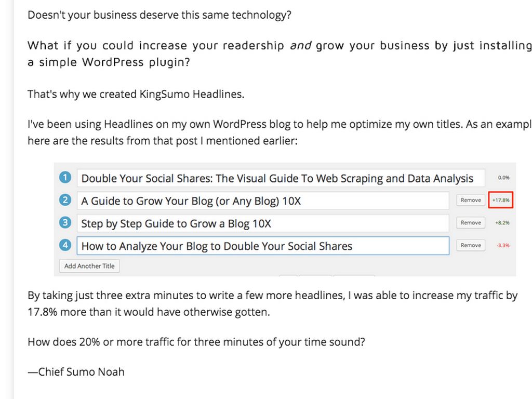532x399 pixels.
Task: Edit the "A Guide to Grow Your Blog" field
Action: (262, 201)
